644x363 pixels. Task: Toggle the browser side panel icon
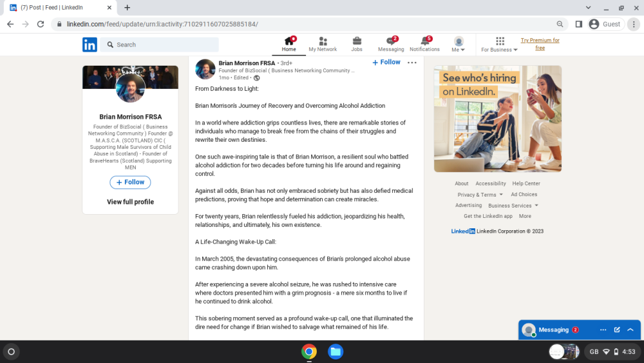pyautogui.click(x=578, y=25)
